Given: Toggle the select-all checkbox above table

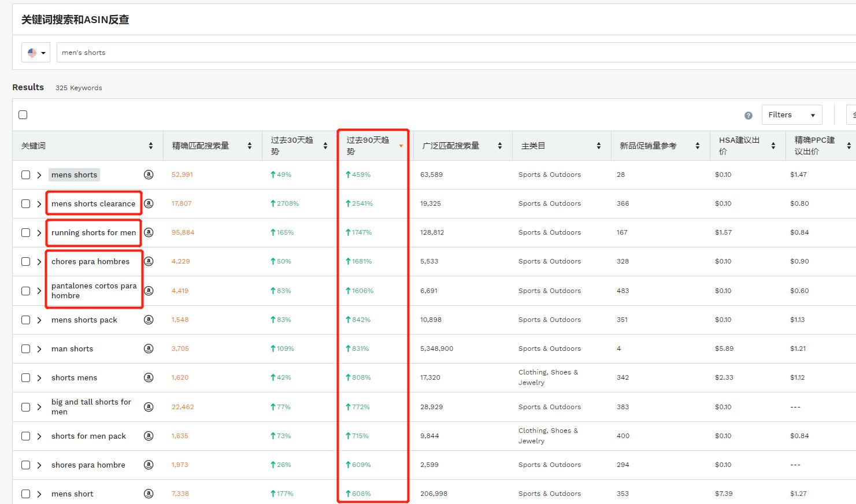Looking at the screenshot, I should tap(23, 114).
